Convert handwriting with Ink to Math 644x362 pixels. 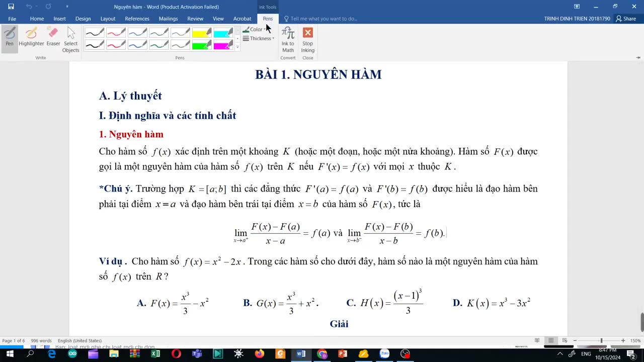pos(288,40)
